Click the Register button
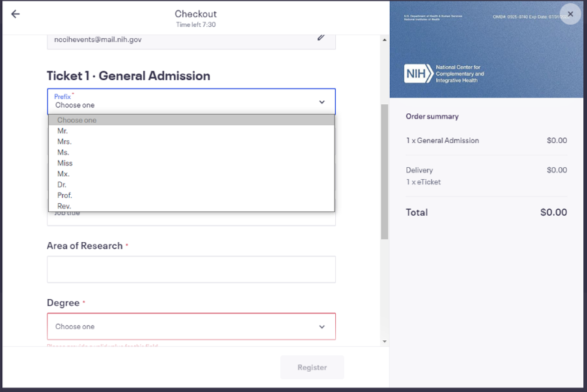The image size is (587, 392). [312, 367]
